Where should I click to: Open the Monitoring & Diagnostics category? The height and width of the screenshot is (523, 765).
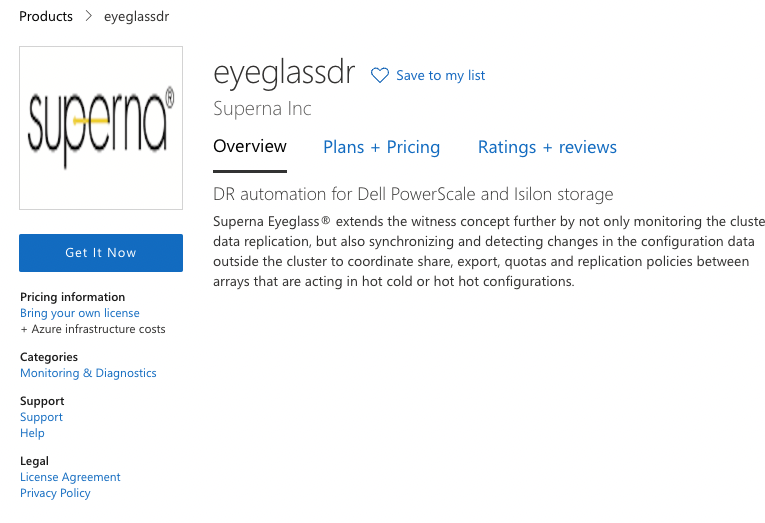point(88,373)
